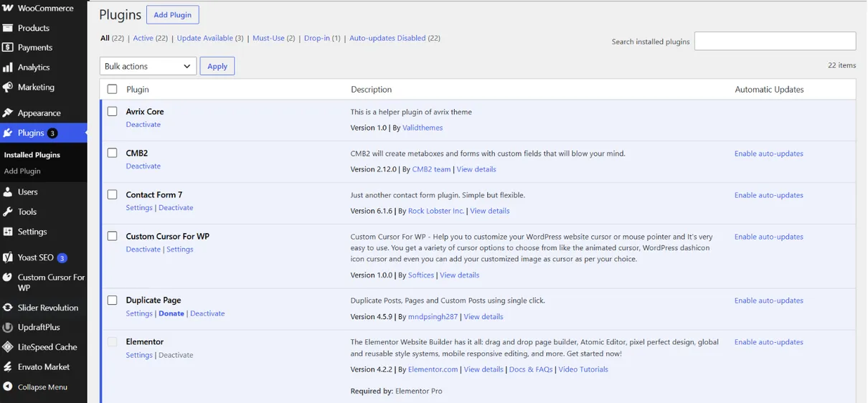Image resolution: width=868 pixels, height=403 pixels.
Task: Deactivate the CMB2 plugin
Action: click(x=143, y=166)
